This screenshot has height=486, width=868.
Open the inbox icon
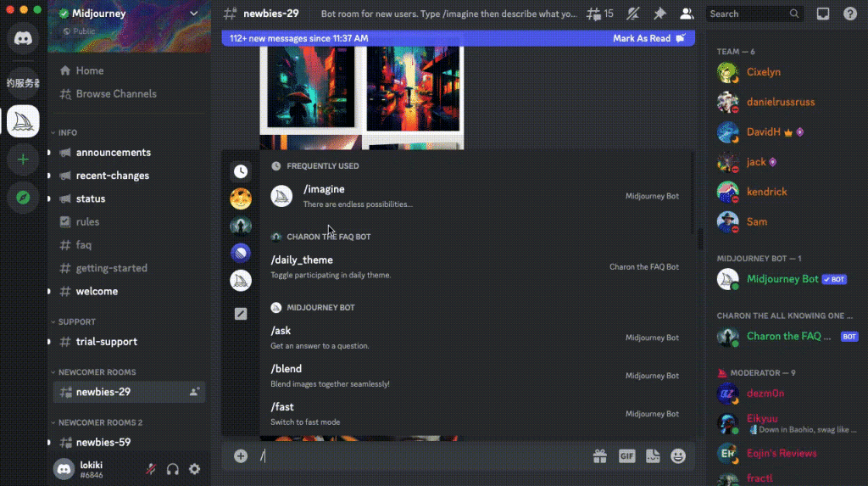click(822, 14)
